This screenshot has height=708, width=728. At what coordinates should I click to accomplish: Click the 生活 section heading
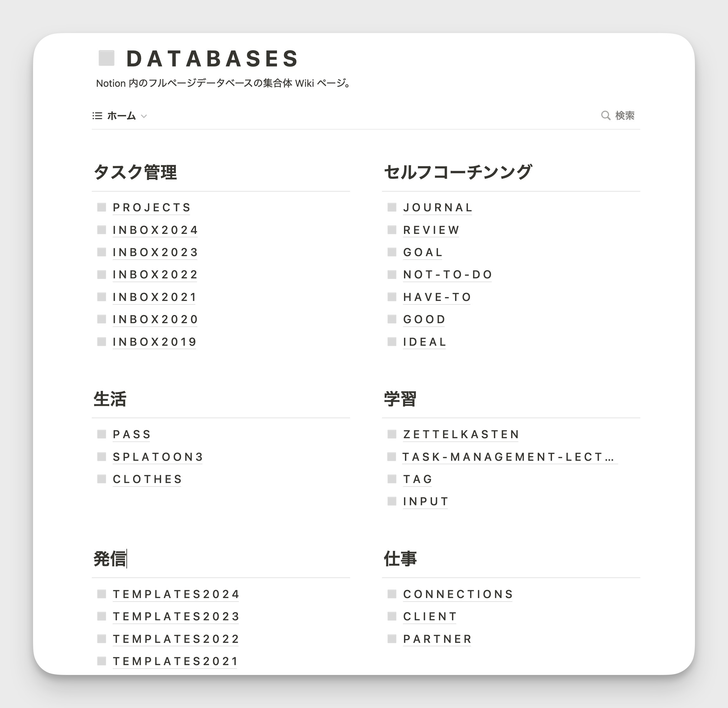click(110, 399)
